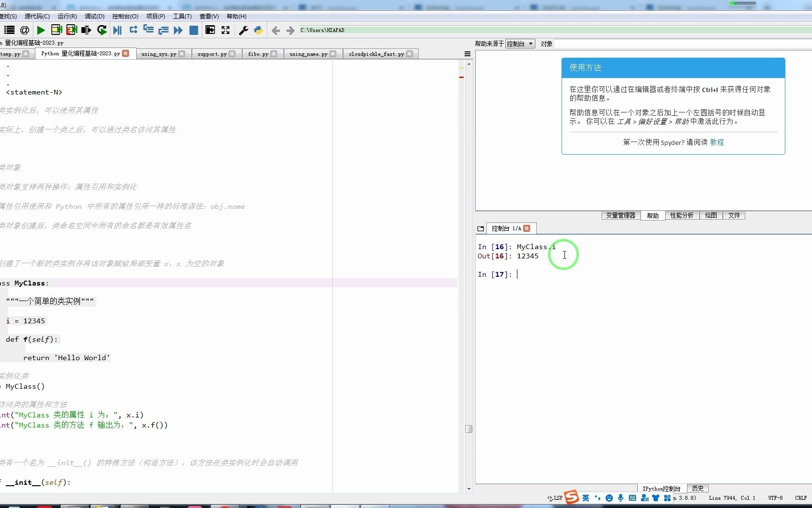The width and height of the screenshot is (812, 508).
Task: Start debugging with debug file icon
Action: pos(117,30)
